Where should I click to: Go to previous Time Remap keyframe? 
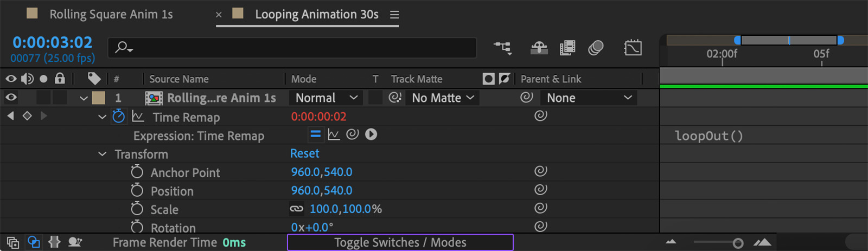point(10,115)
